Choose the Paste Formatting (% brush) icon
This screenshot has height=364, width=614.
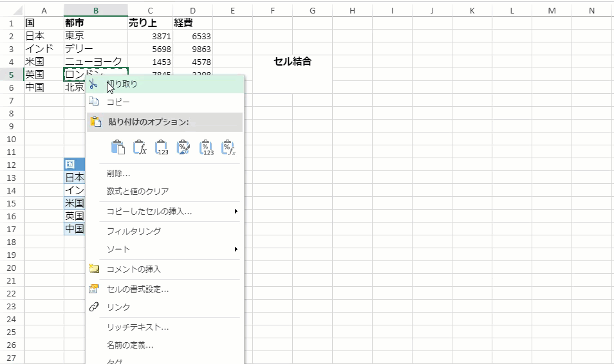pos(183,147)
